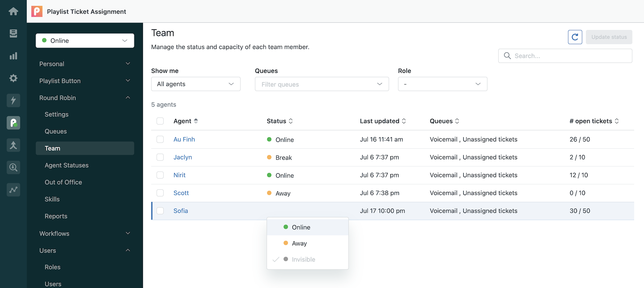644x288 pixels.
Task: Open the Online status dropdown
Action: [85, 41]
